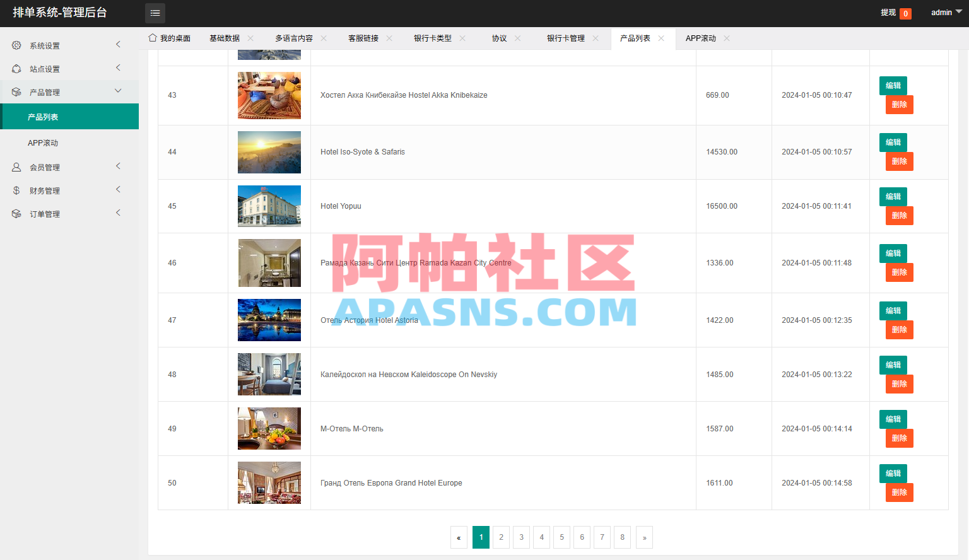Close the 多语言内容 tab

[x=324, y=38]
